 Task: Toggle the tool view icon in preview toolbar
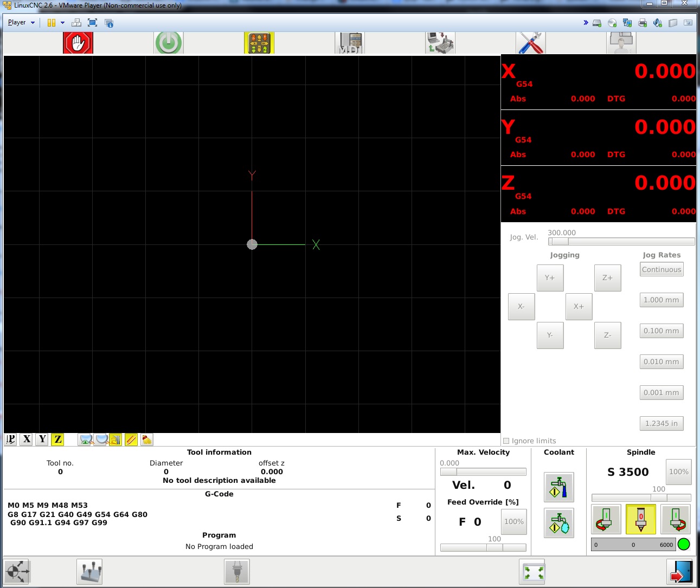[x=115, y=440]
